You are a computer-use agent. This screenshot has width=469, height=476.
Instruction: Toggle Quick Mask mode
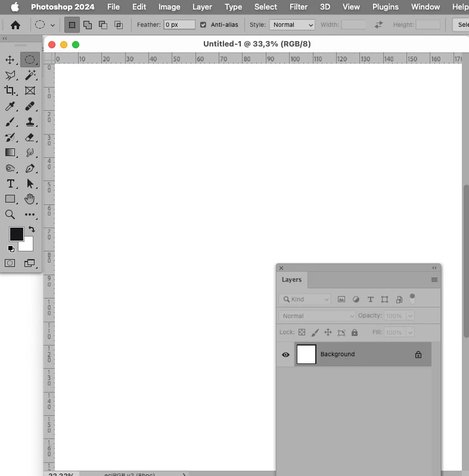point(10,263)
